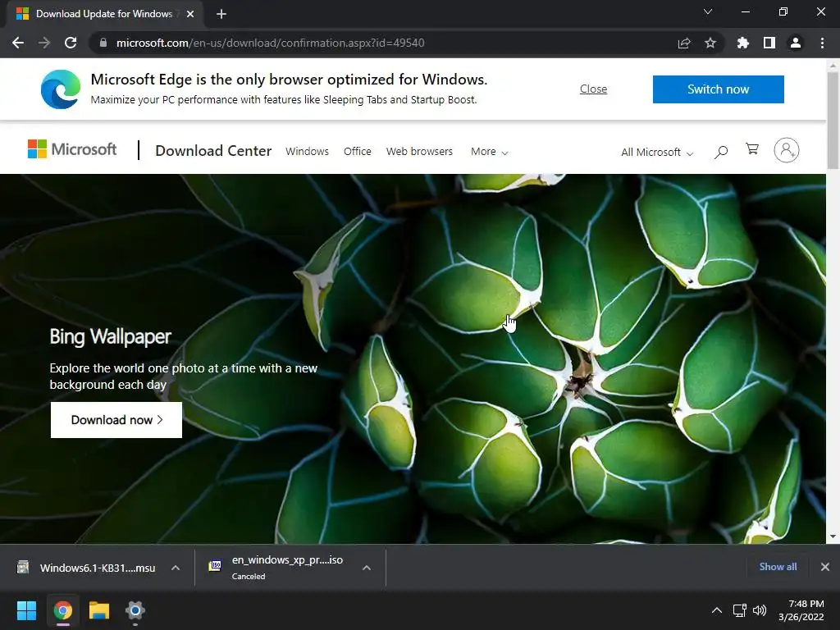Show hidden system tray icons

(x=717, y=610)
